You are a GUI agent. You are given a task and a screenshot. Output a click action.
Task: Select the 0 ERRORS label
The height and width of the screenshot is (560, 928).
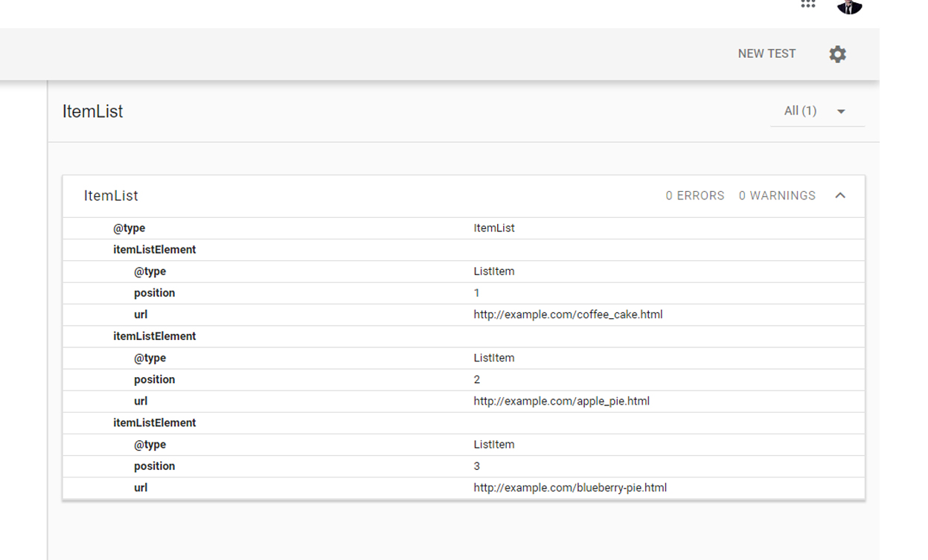[695, 196]
